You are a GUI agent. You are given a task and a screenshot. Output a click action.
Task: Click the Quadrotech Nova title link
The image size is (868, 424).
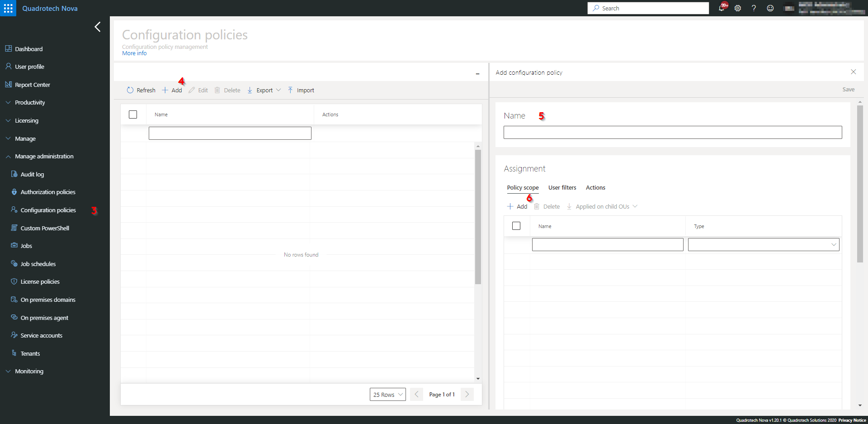click(x=50, y=8)
